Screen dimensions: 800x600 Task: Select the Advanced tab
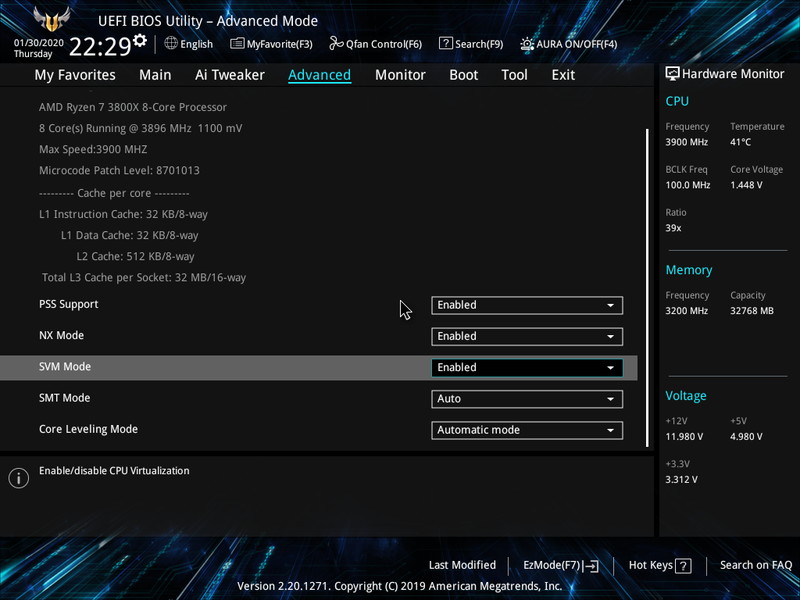point(319,75)
